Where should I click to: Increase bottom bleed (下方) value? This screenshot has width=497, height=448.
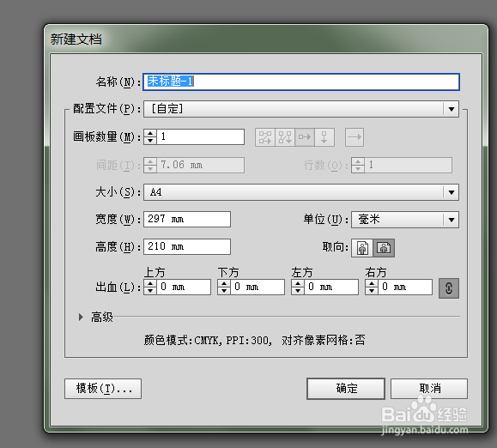point(224,283)
